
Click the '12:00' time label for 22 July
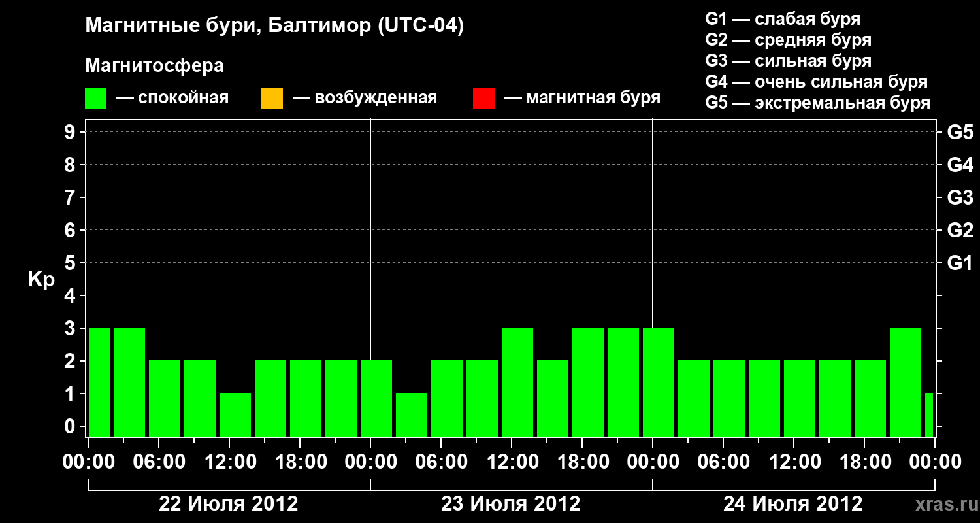pyautogui.click(x=229, y=462)
